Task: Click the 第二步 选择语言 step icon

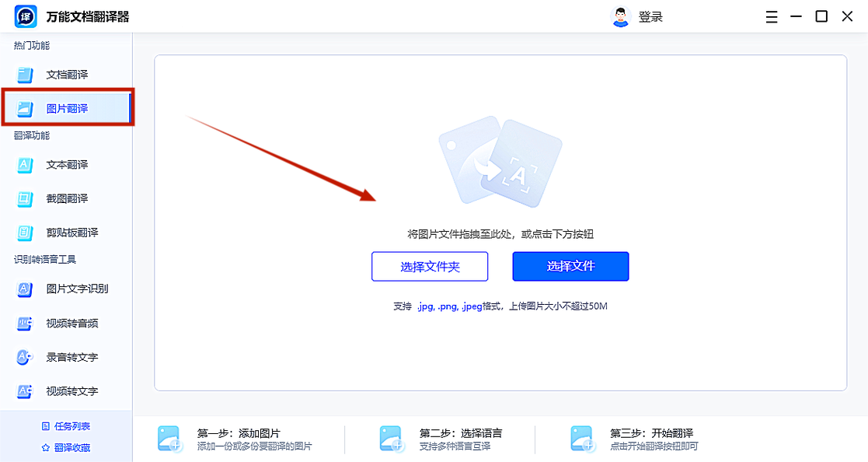Action: point(392,439)
